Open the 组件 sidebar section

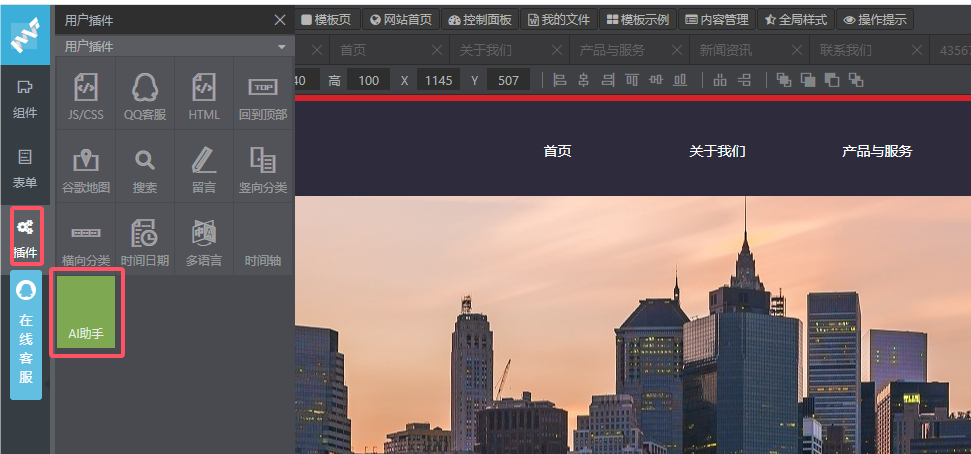pos(25,100)
